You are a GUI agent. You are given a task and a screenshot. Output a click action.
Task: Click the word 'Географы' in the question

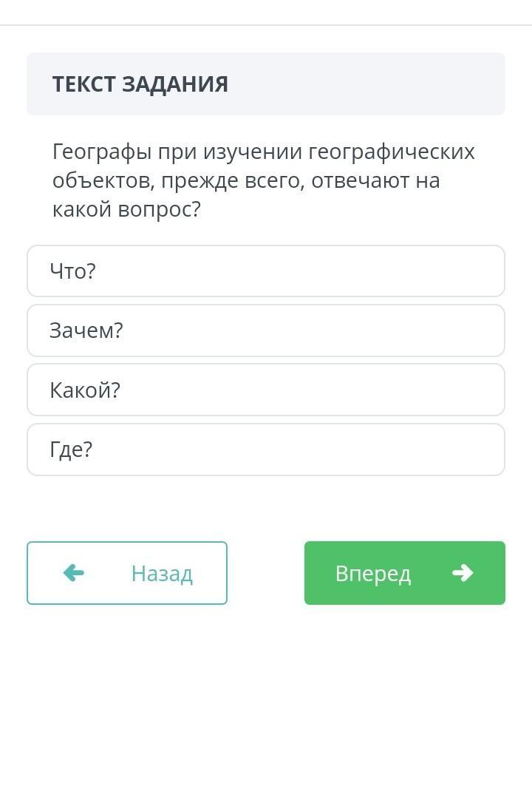(102, 152)
